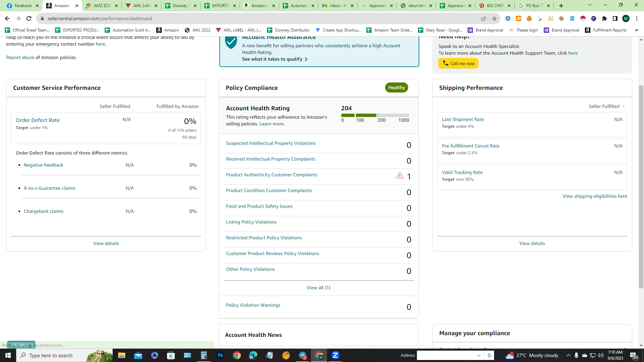Screen dimensions: 644x362
Task: View details of Customer Service Performance
Action: (x=106, y=244)
